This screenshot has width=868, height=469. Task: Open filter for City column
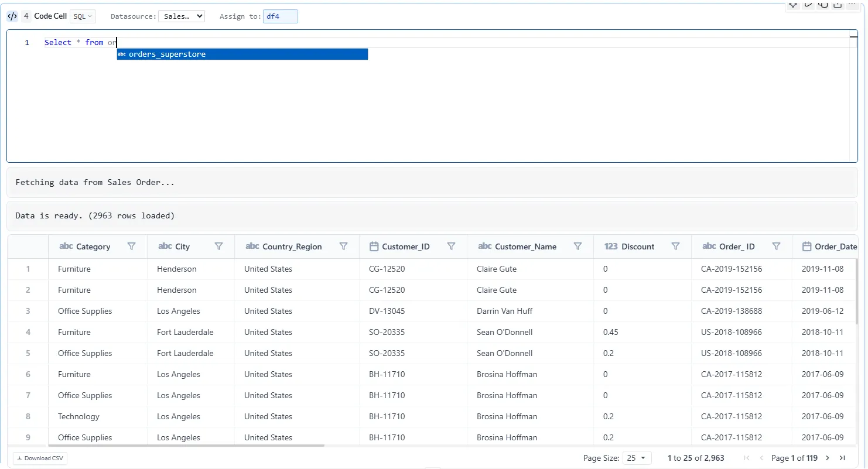coord(218,247)
